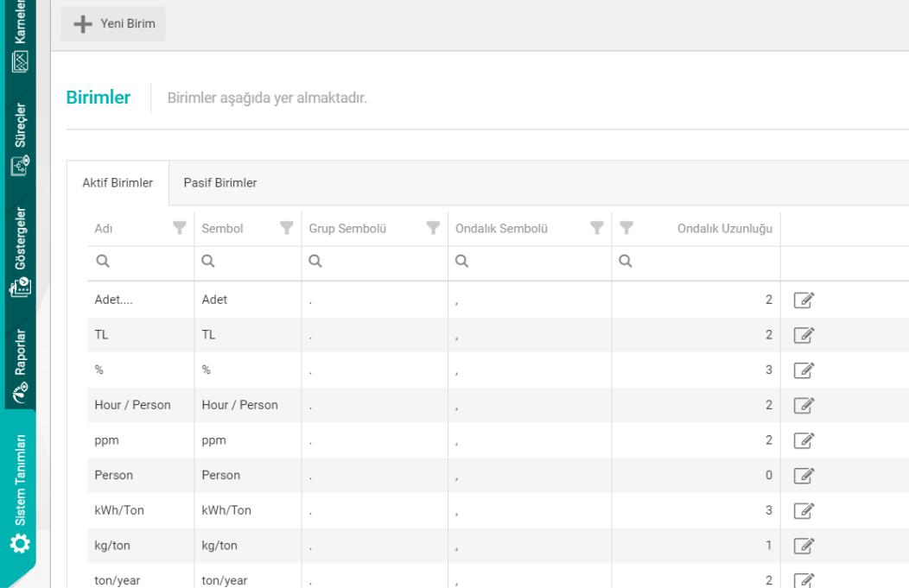This screenshot has width=909, height=588.
Task: Open the Sembol column filter
Action: [286, 228]
